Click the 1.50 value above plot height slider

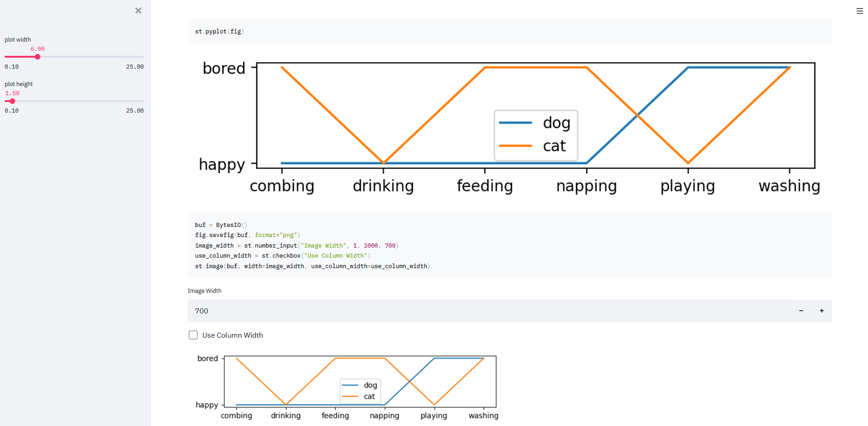(12, 93)
